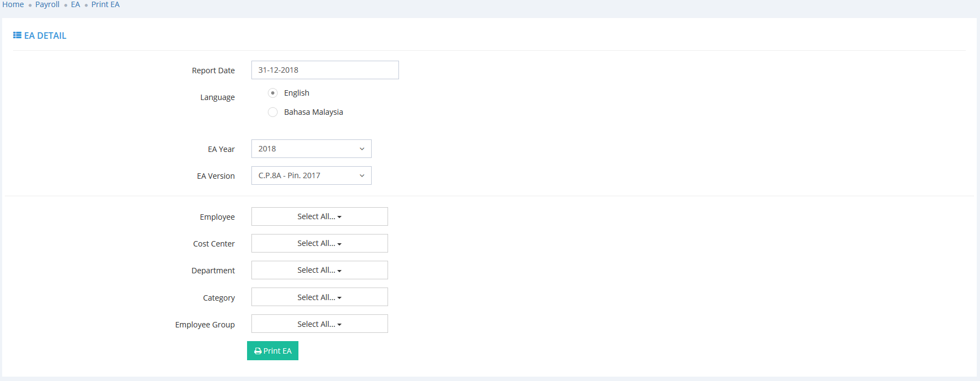Image resolution: width=980 pixels, height=381 pixels.
Task: Navigate to EA breadcrumb link
Action: pyautogui.click(x=75, y=4)
